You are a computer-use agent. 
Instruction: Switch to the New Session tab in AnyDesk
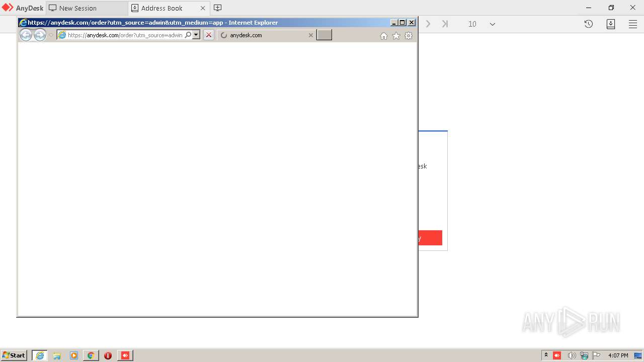pyautogui.click(x=87, y=8)
